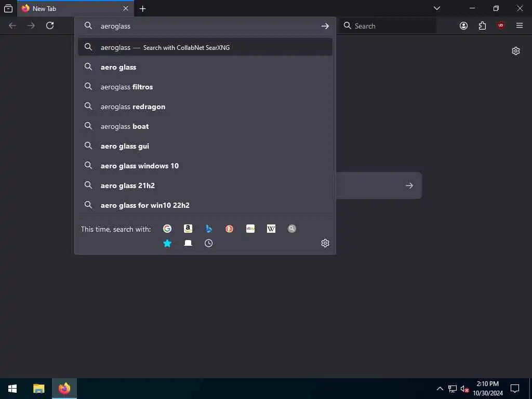Open the network status tray icon
532x399 pixels.
pyautogui.click(x=453, y=389)
